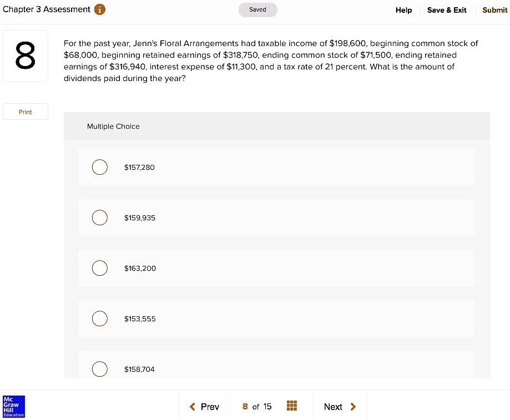Open the Help menu item
510x420 pixels.
coord(403,10)
